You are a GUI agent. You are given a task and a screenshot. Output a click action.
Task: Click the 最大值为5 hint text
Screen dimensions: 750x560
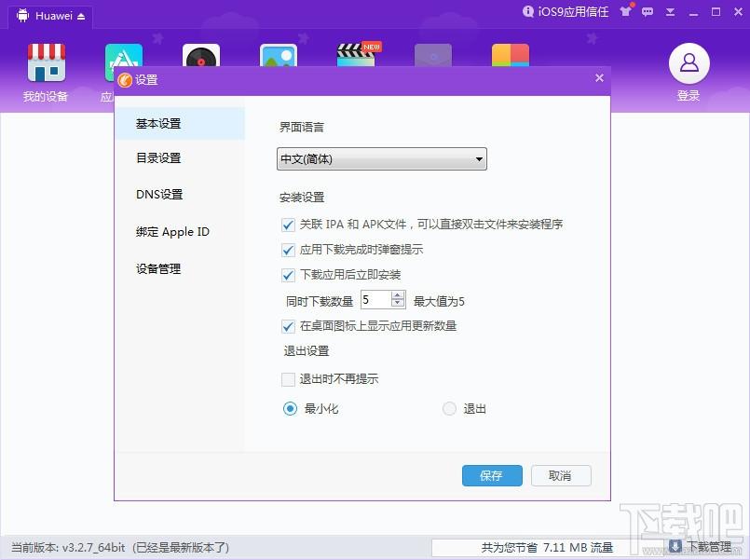(439, 301)
